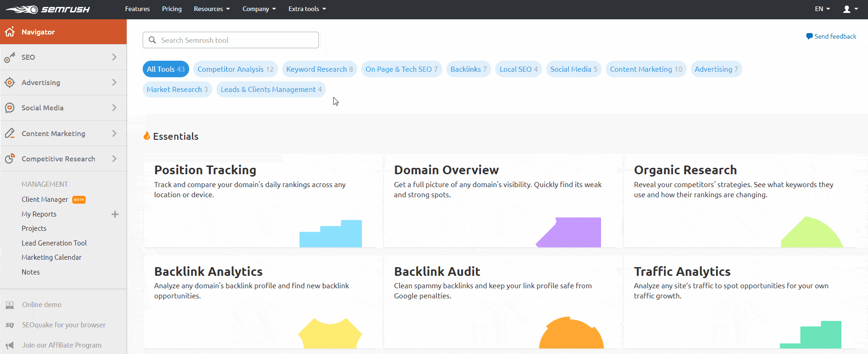Expand the Social Media section chevron
This screenshot has height=354, width=868.
click(114, 108)
